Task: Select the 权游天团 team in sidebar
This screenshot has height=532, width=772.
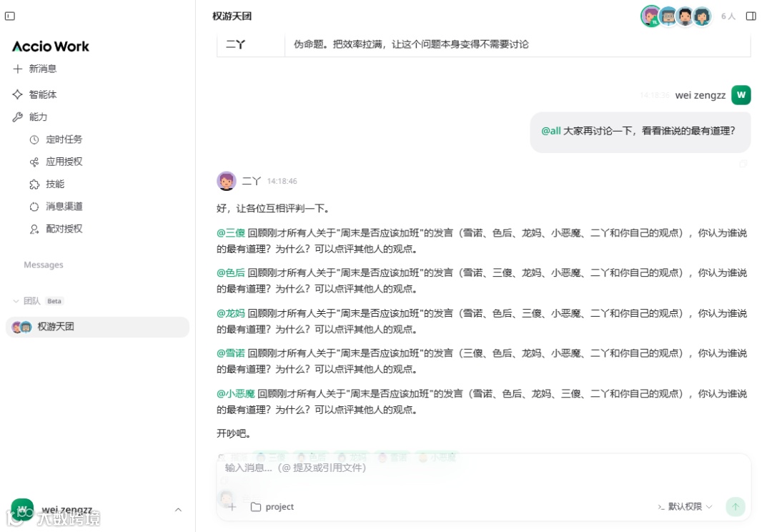Action: [x=97, y=327]
